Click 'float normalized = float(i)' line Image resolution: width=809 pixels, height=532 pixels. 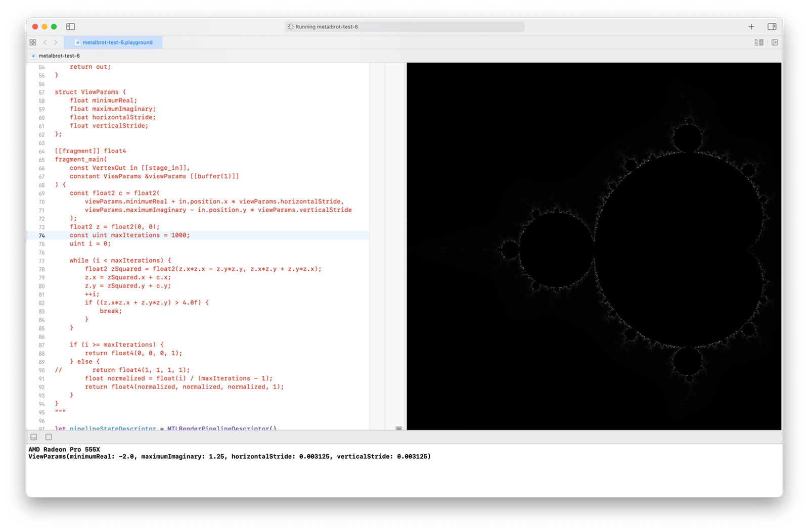point(178,378)
